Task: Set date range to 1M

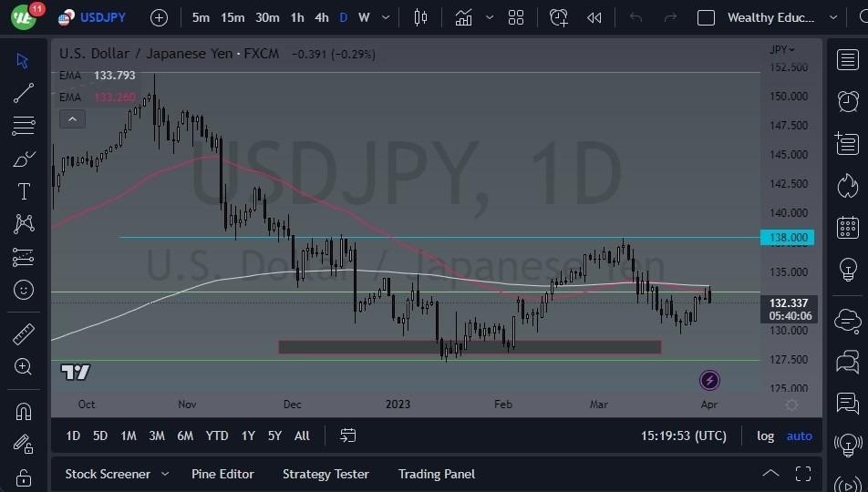Action: coord(129,436)
